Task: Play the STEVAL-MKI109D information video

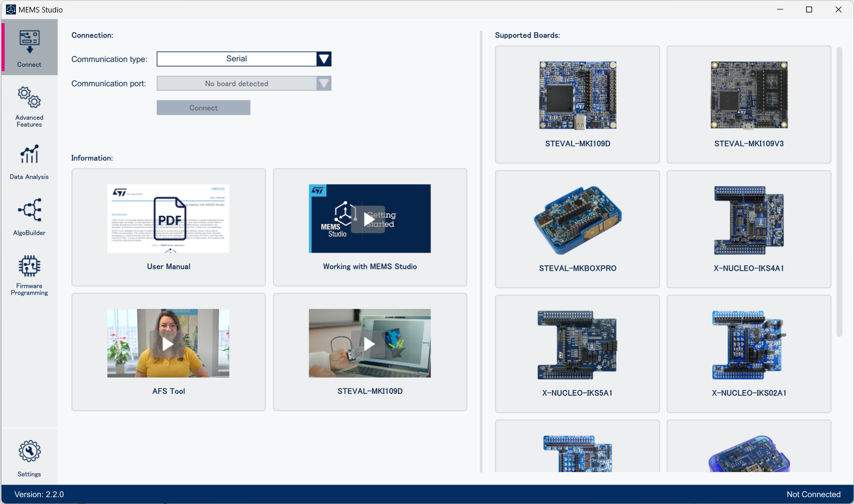Action: coord(369,343)
